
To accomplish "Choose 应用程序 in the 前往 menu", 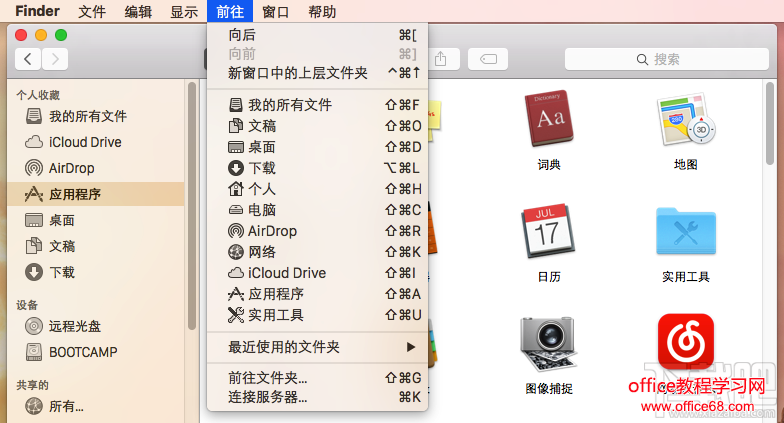I will click(x=318, y=294).
